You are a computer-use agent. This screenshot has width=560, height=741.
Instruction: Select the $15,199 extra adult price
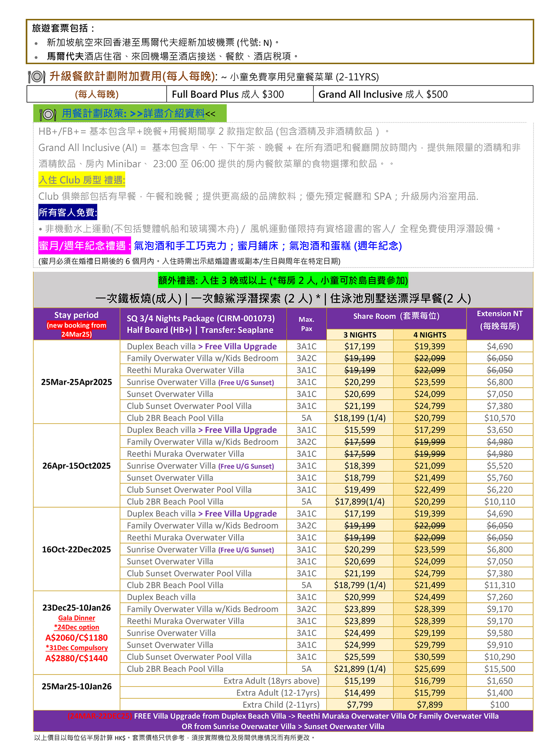360,681
